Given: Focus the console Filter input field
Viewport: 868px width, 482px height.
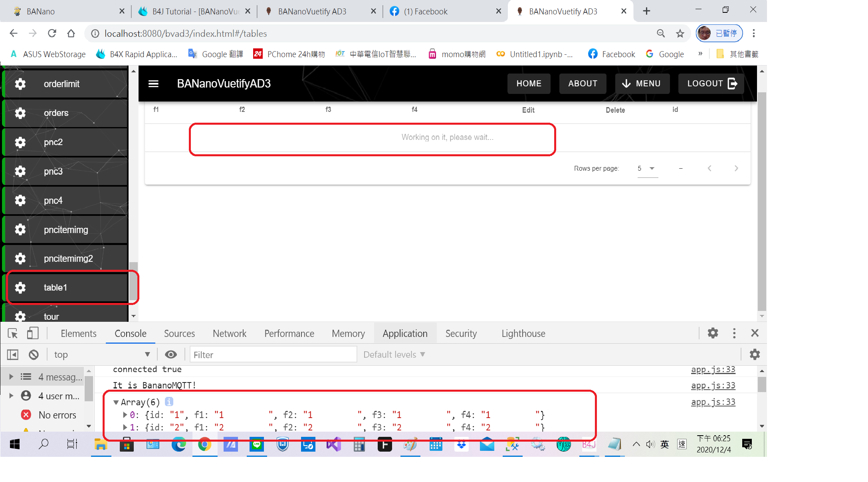Looking at the screenshot, I should pyautogui.click(x=273, y=355).
